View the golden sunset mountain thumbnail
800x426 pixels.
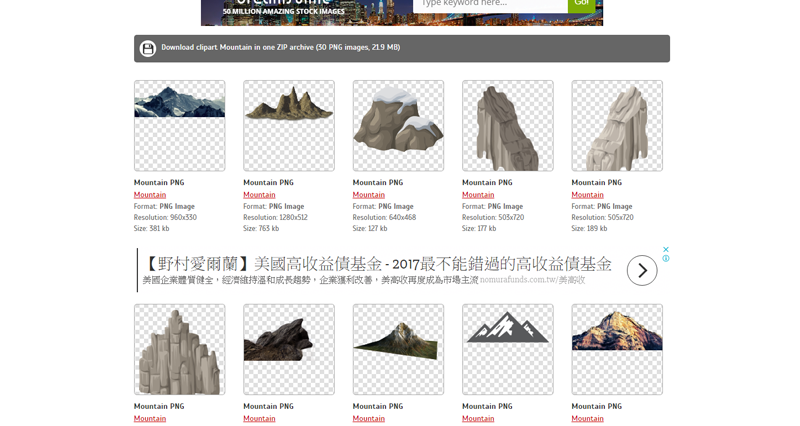click(617, 349)
